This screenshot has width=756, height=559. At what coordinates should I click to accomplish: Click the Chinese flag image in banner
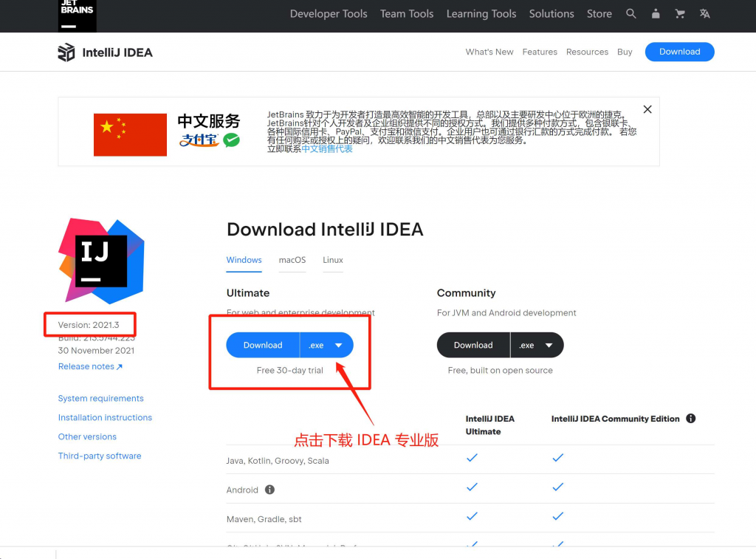pos(130,134)
